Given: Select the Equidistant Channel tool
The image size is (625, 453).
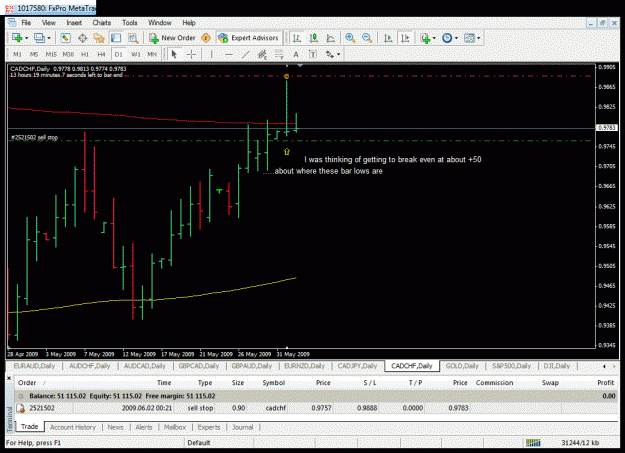Looking at the screenshot, I should point(262,54).
